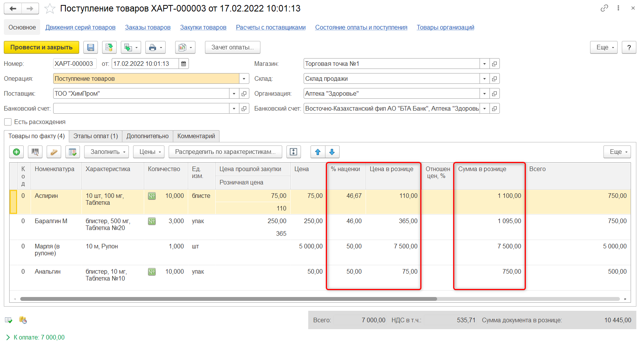
Task: Open calendar picker next to date
Action: (x=184, y=64)
